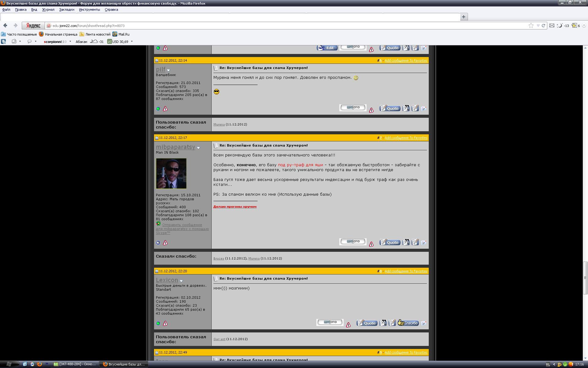Screen dimensions: 588x368
Task: Click the Спасибо thumbs-up button on Lexicon's post
Action: click(408, 323)
